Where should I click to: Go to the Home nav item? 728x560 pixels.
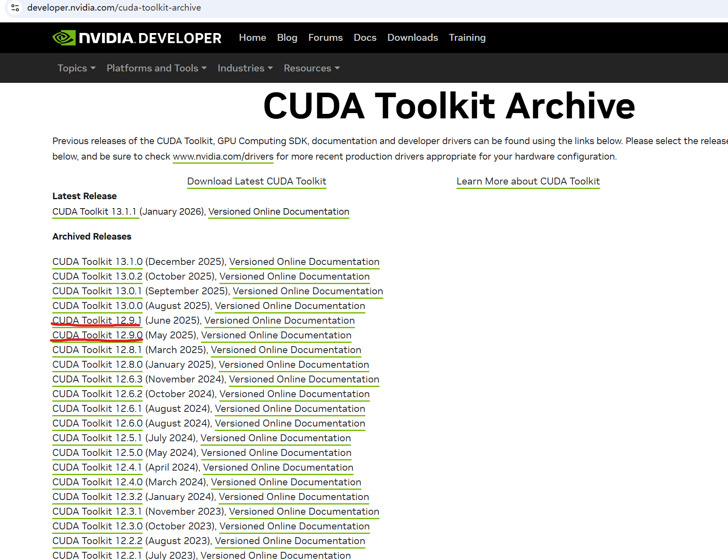(x=252, y=38)
